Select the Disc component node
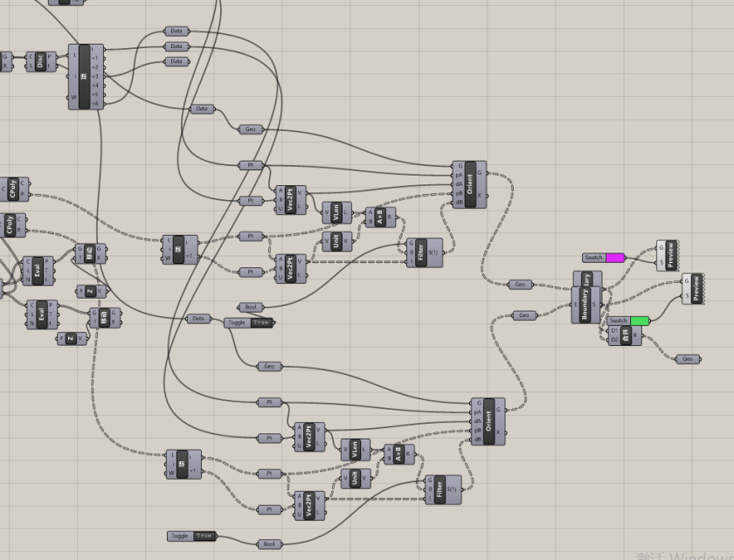 click(x=40, y=61)
